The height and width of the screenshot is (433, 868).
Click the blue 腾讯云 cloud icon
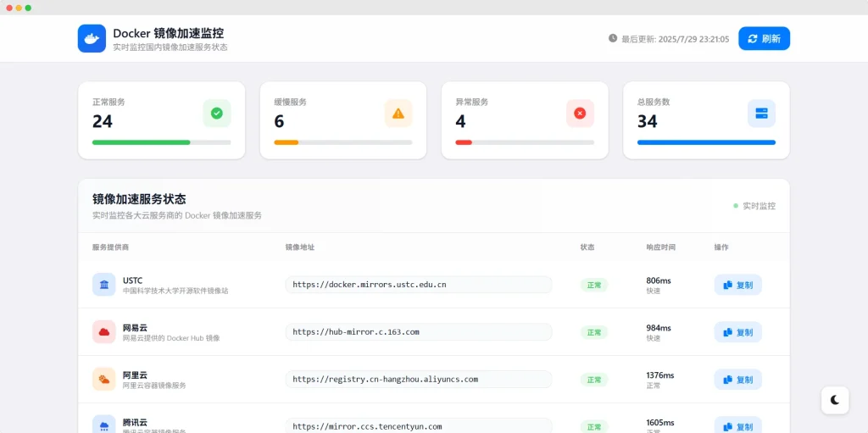coord(104,425)
